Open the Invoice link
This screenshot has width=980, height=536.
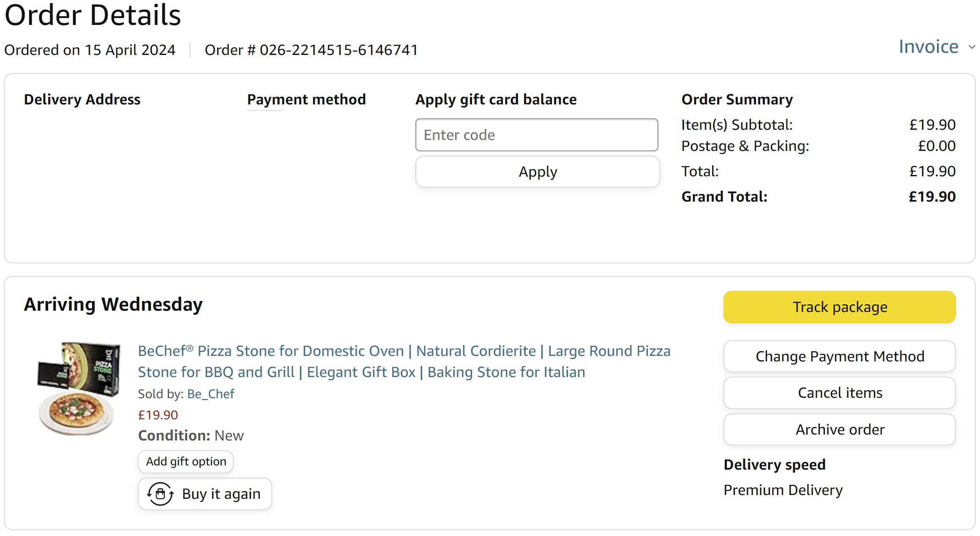(x=928, y=47)
